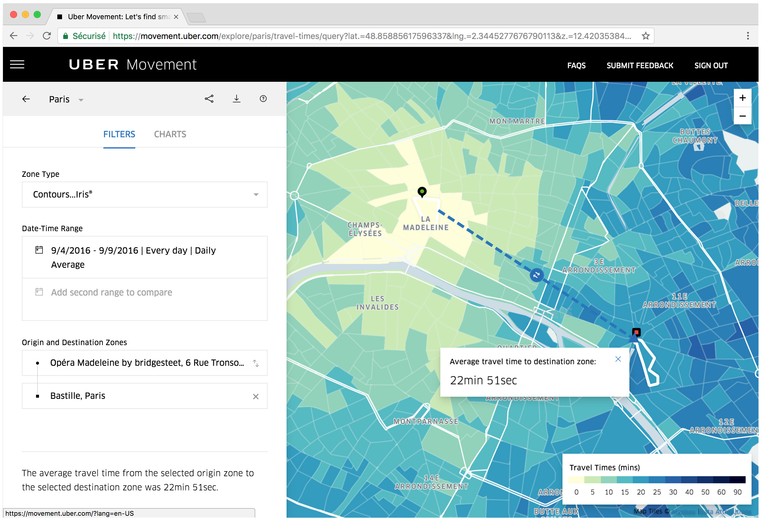Zoom out the map with the minus button
Image resolution: width=761 pixels, height=532 pixels.
click(x=742, y=116)
